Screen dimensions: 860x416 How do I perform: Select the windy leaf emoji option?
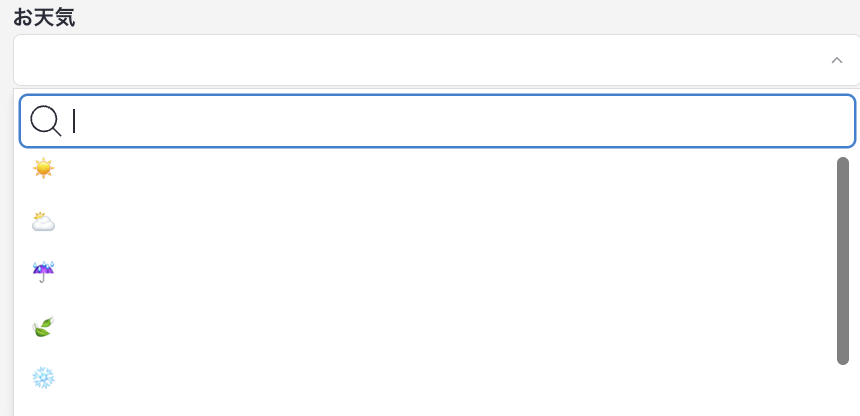click(x=43, y=326)
